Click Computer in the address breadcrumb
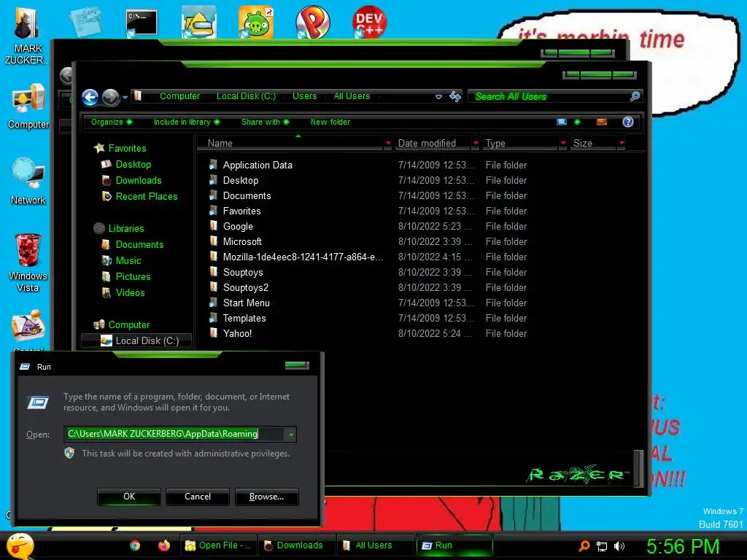This screenshot has height=560, width=747. tap(179, 96)
